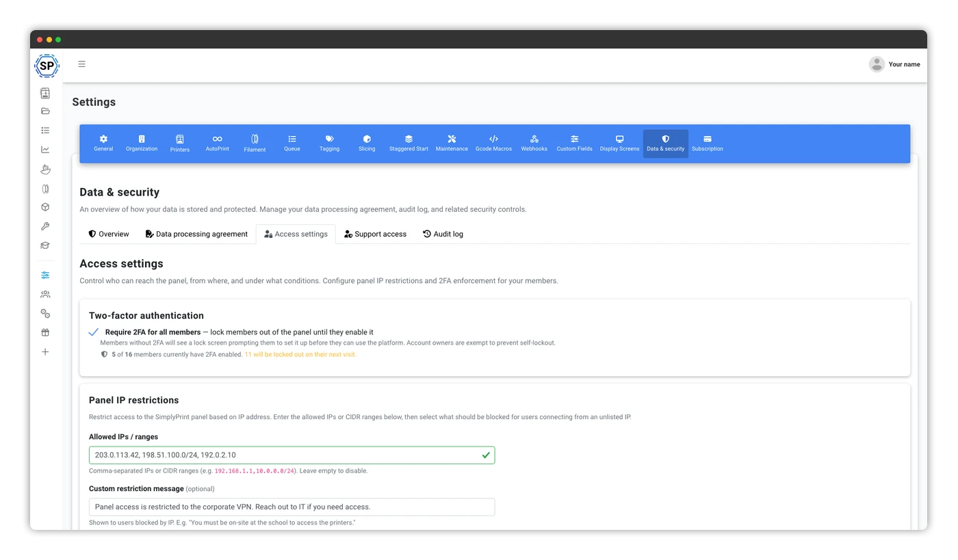
Task: Open Filament settings section
Action: click(x=255, y=144)
